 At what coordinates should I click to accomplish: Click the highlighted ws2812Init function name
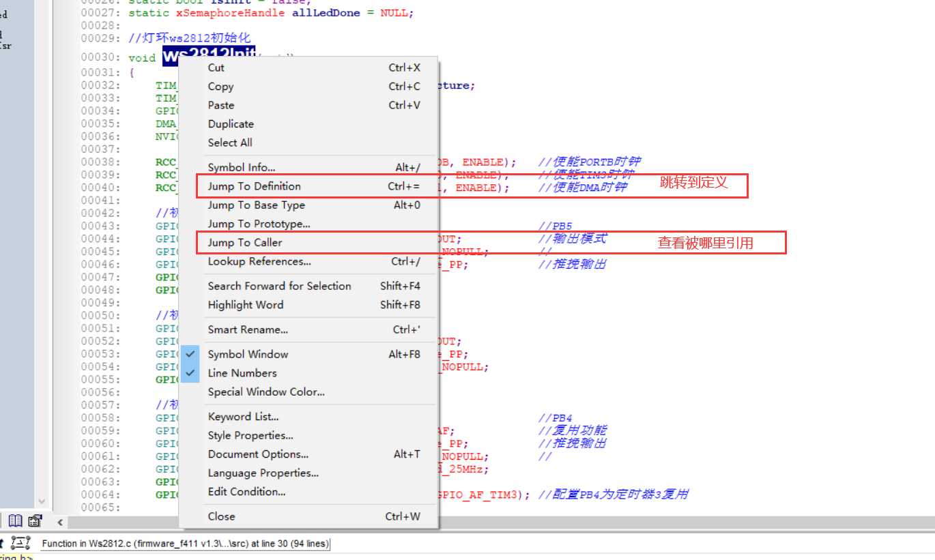coord(209,57)
